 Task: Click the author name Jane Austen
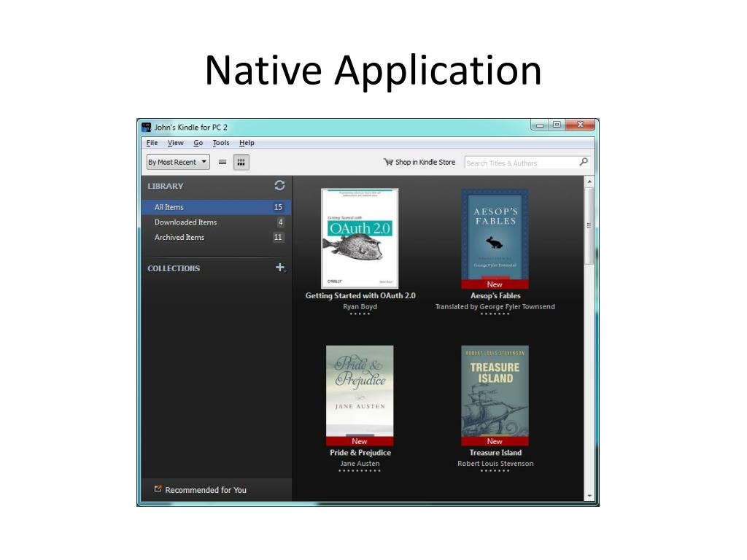360,463
